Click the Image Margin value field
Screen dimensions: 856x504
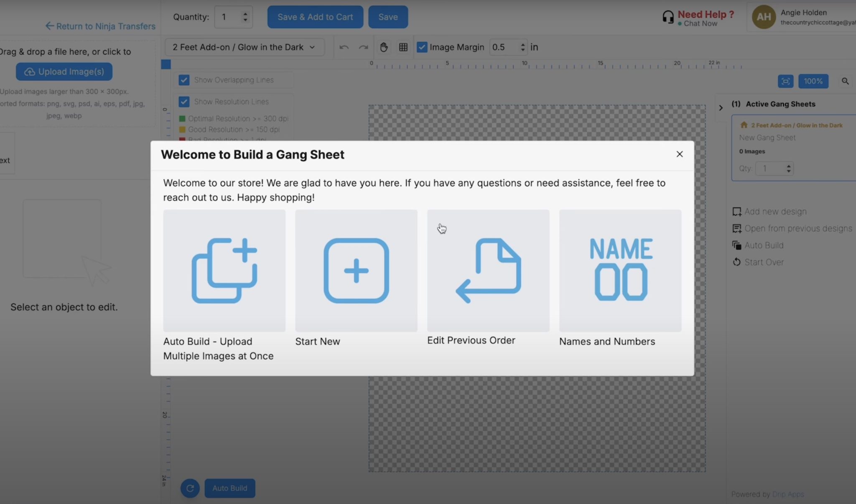503,47
